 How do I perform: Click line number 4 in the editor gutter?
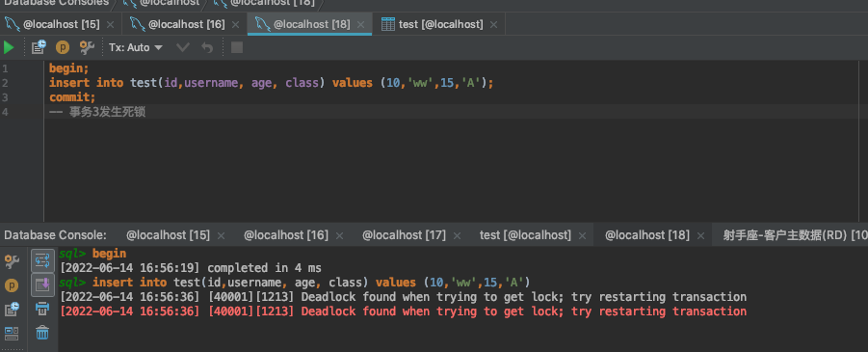click(5, 112)
